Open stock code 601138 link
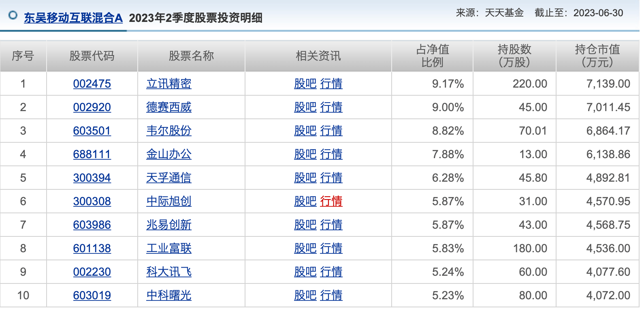 tap(92, 249)
